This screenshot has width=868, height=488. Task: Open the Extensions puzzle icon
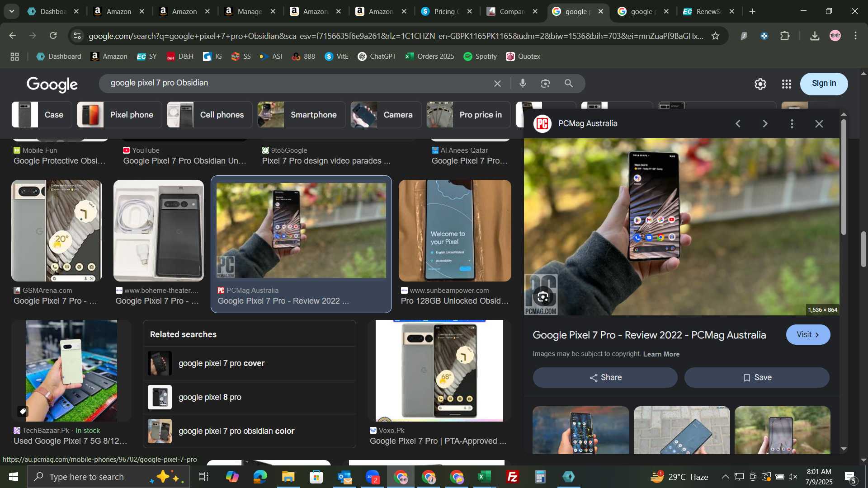(x=785, y=36)
